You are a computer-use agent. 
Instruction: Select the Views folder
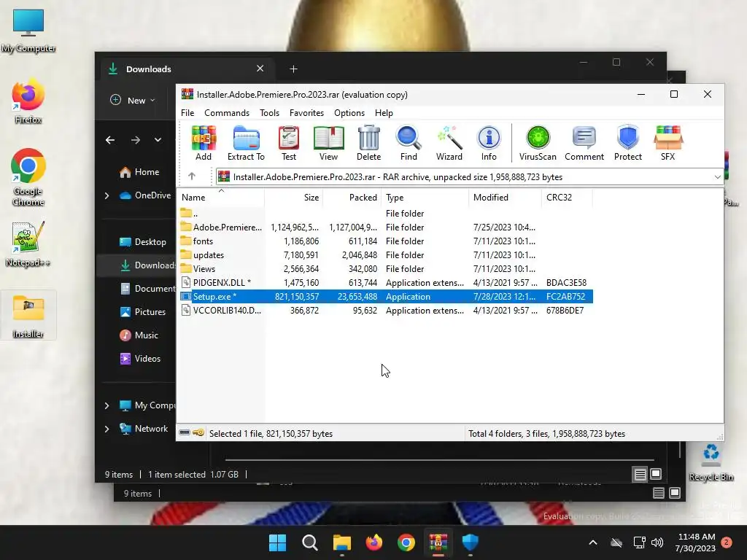pyautogui.click(x=386, y=268)
